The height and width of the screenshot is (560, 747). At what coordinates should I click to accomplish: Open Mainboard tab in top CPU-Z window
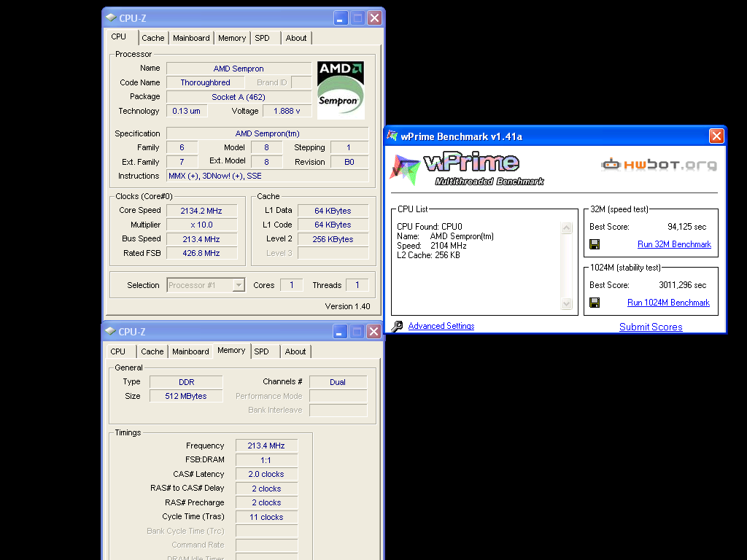[x=191, y=38]
